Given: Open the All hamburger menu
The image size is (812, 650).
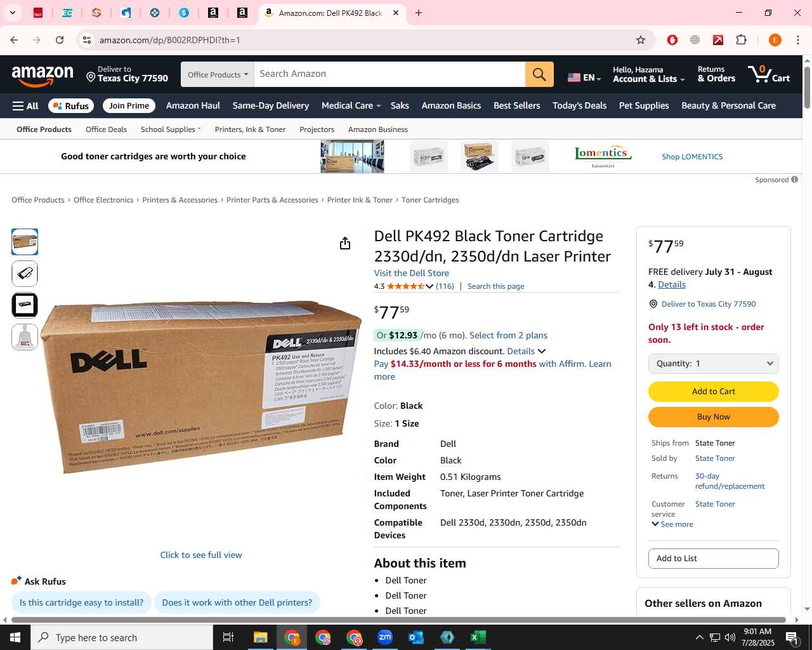Looking at the screenshot, I should pyautogui.click(x=25, y=106).
